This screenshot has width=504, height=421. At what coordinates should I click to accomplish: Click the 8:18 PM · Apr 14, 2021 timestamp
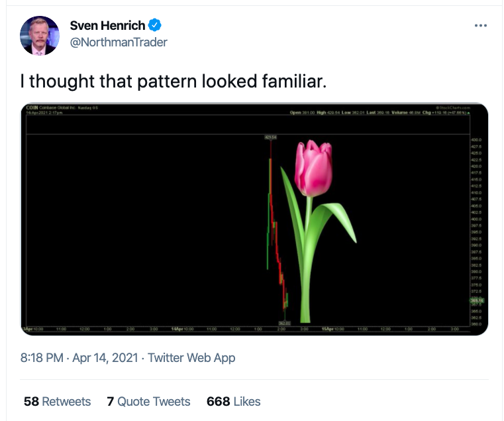click(79, 358)
